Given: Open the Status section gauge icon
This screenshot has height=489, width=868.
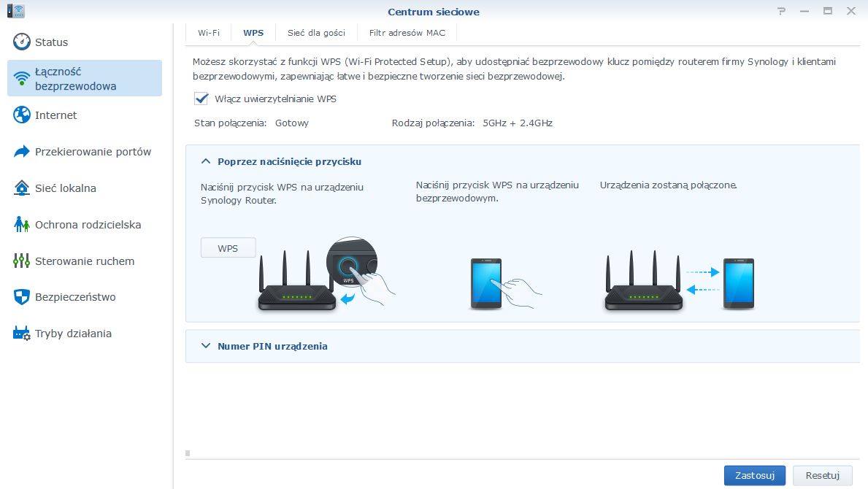Looking at the screenshot, I should [22, 42].
